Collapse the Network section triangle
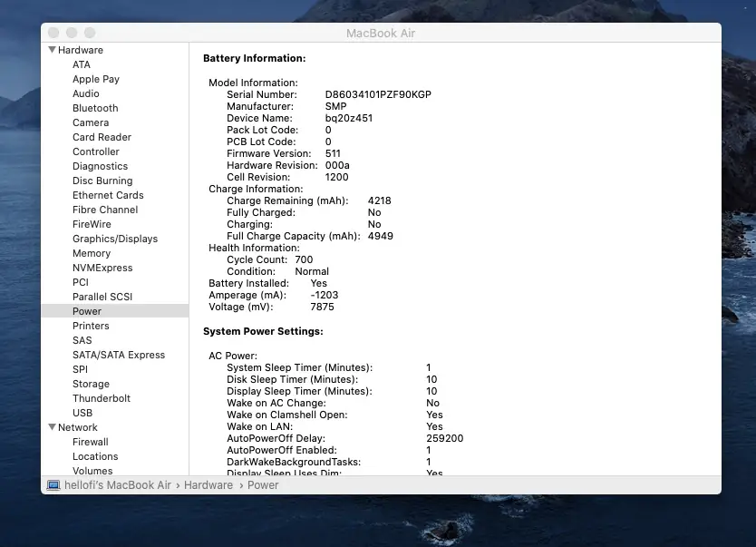Viewport: 756px width, 547px height. [x=52, y=427]
